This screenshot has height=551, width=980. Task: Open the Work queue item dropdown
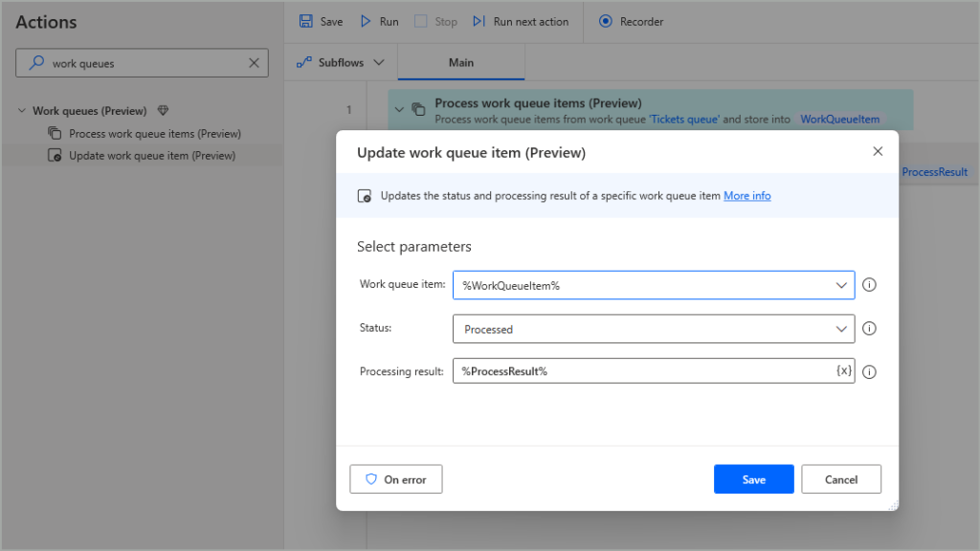(x=840, y=284)
